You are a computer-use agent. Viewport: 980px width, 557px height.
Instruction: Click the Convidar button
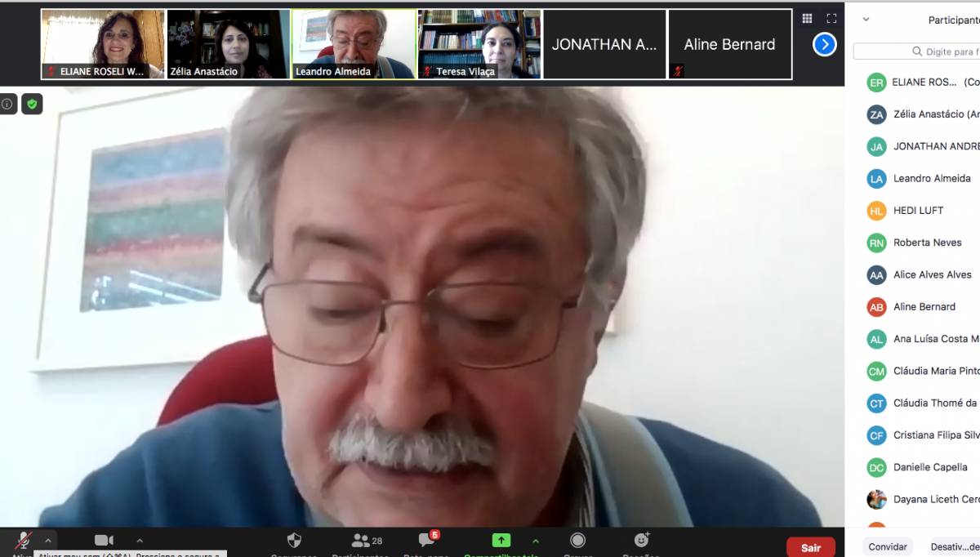pos(888,547)
